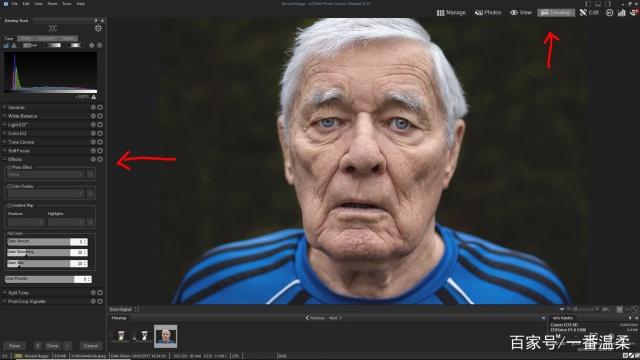This screenshot has width=640, height=360.
Task: Click Tone Curves settings gear icon
Action: 93,142
